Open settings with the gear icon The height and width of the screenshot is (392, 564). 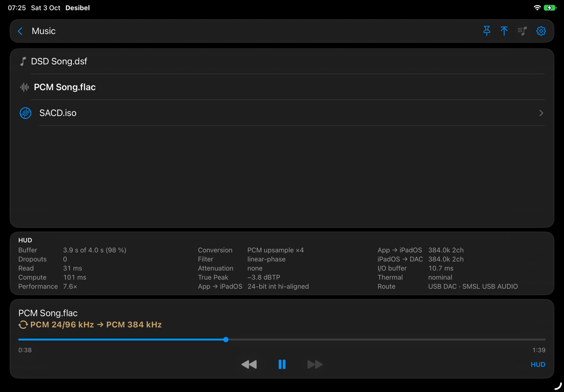coord(541,31)
